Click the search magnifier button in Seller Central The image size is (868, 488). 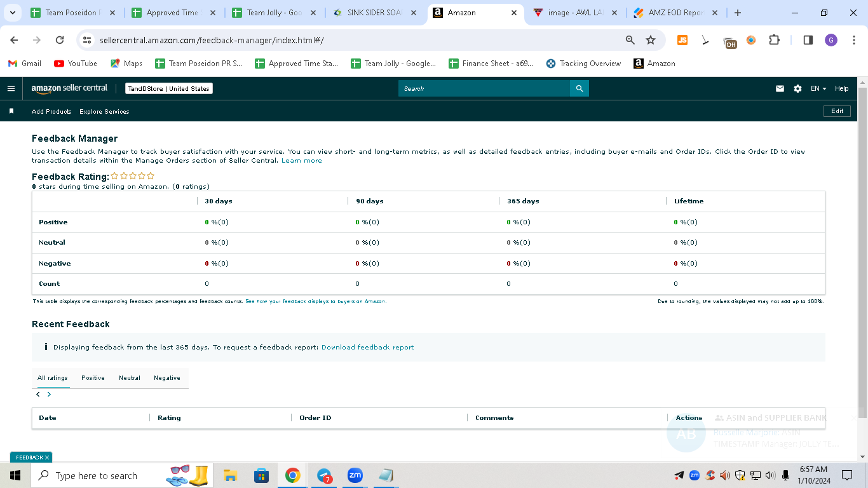pyautogui.click(x=579, y=88)
